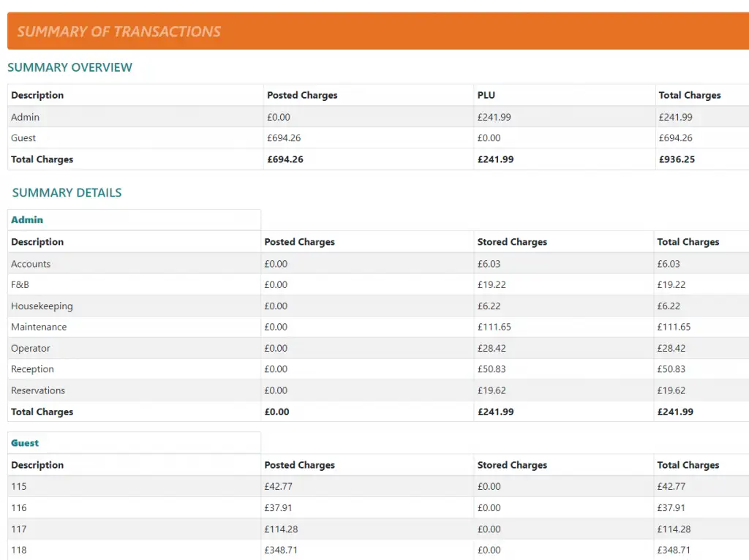Image resolution: width=749 pixels, height=560 pixels.
Task: Click Description header in Guest table
Action: (37, 465)
